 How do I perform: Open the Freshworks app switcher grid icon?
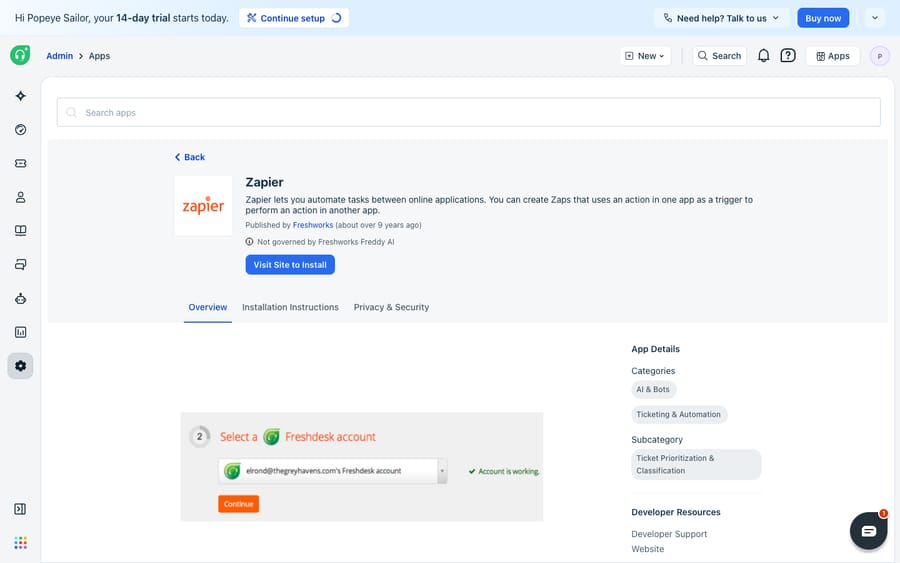pyautogui.click(x=21, y=543)
